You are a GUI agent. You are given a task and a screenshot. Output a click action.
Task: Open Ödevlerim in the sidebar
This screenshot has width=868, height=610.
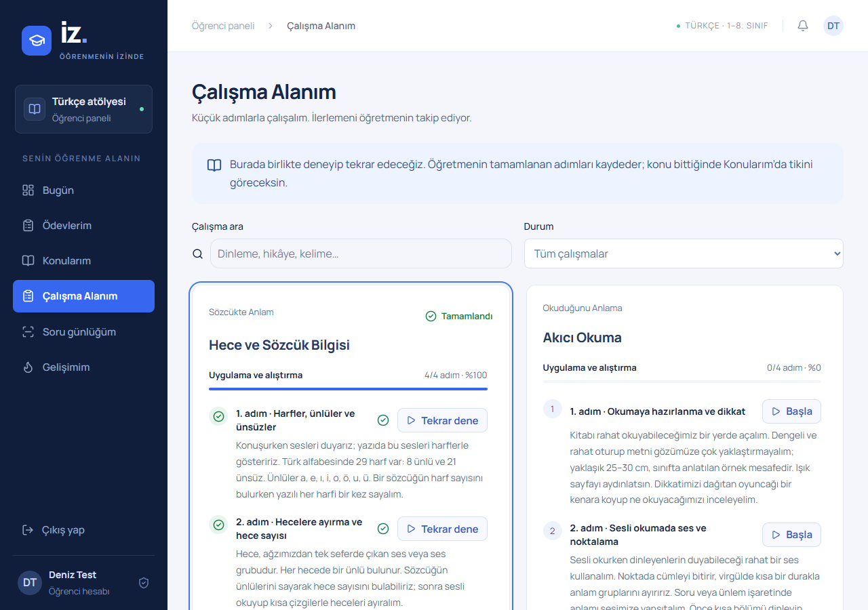coord(83,226)
